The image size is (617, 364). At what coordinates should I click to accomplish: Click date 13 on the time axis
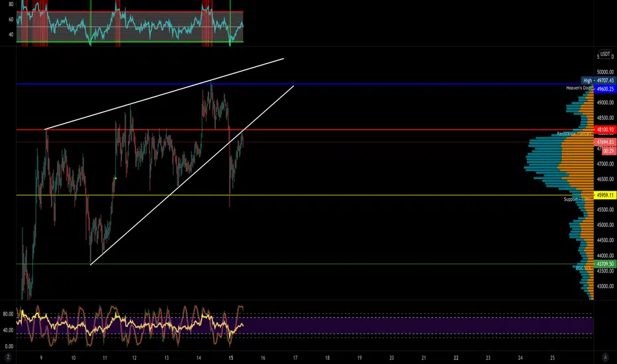pyautogui.click(x=166, y=357)
